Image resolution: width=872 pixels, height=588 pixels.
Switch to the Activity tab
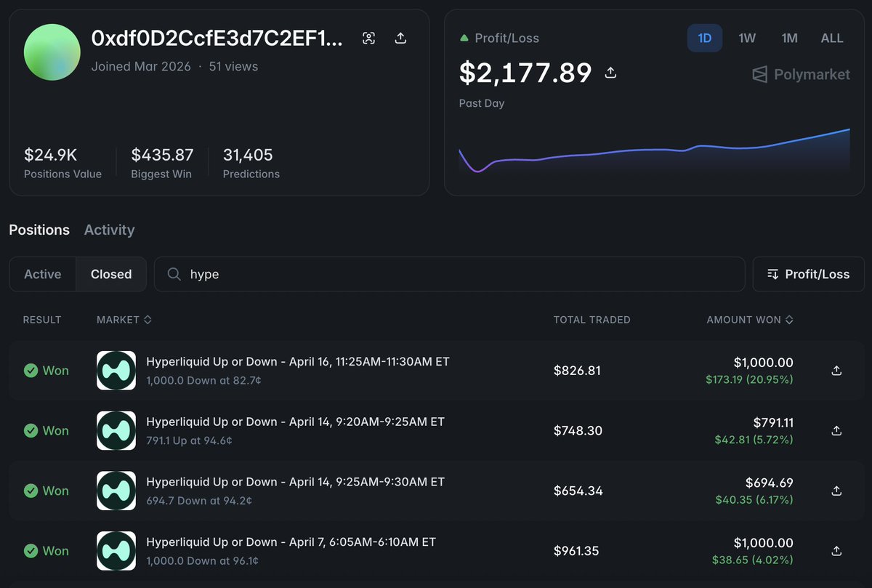109,230
